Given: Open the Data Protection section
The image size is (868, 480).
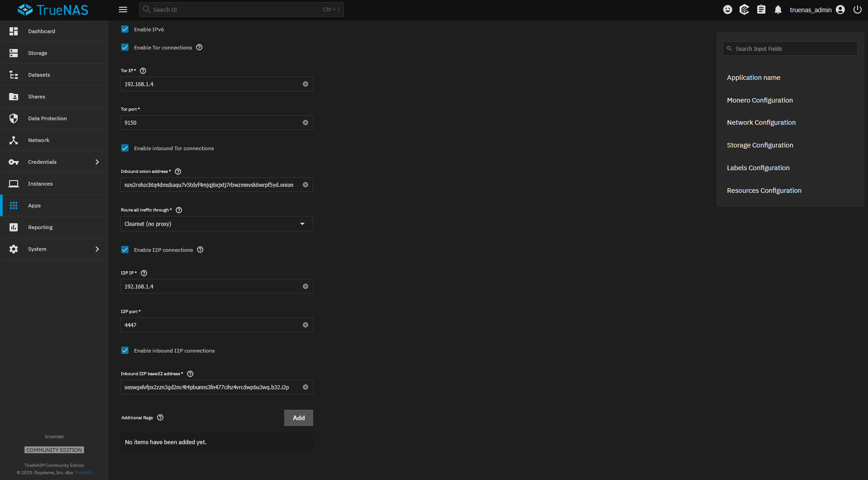Looking at the screenshot, I should [47, 118].
